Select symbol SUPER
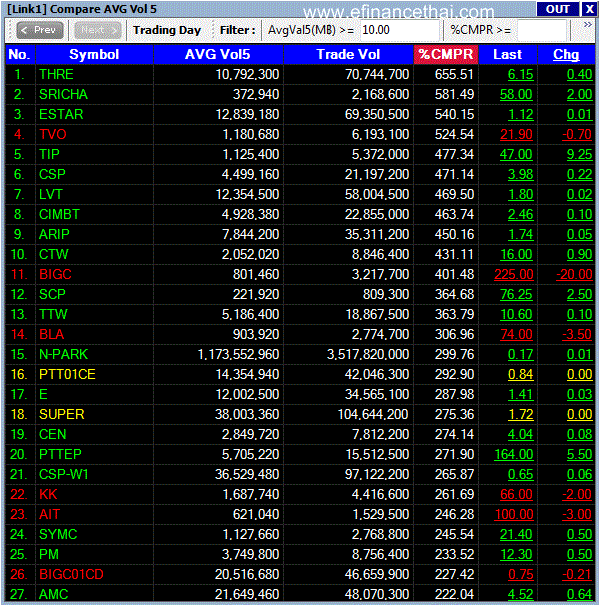 [61, 414]
